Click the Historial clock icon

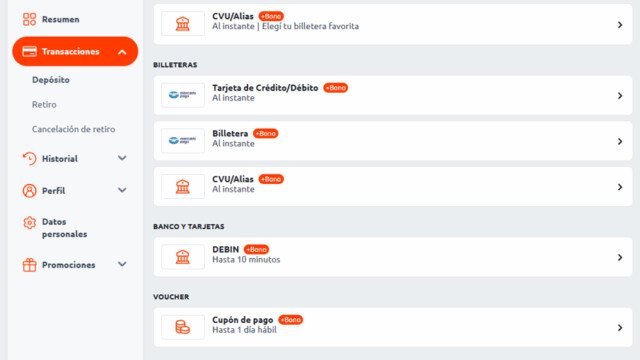[x=29, y=158]
